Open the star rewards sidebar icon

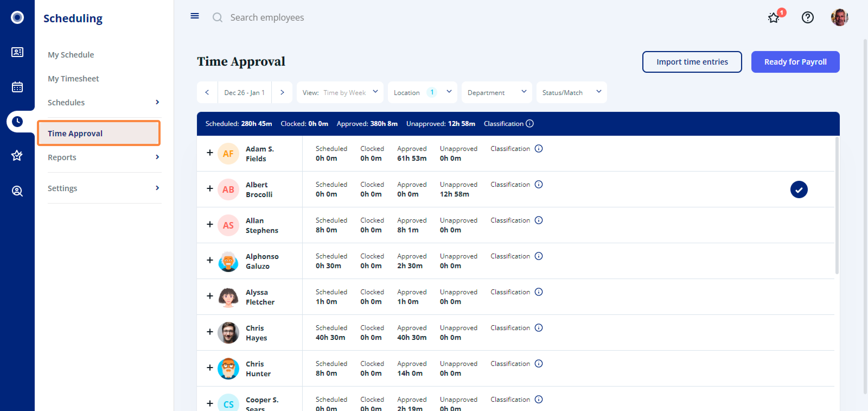coord(17,156)
